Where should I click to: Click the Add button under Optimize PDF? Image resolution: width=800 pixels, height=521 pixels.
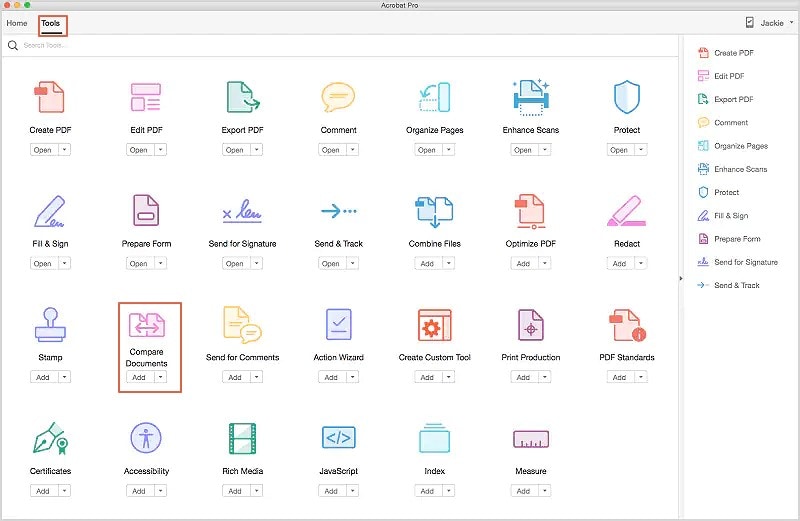[523, 264]
